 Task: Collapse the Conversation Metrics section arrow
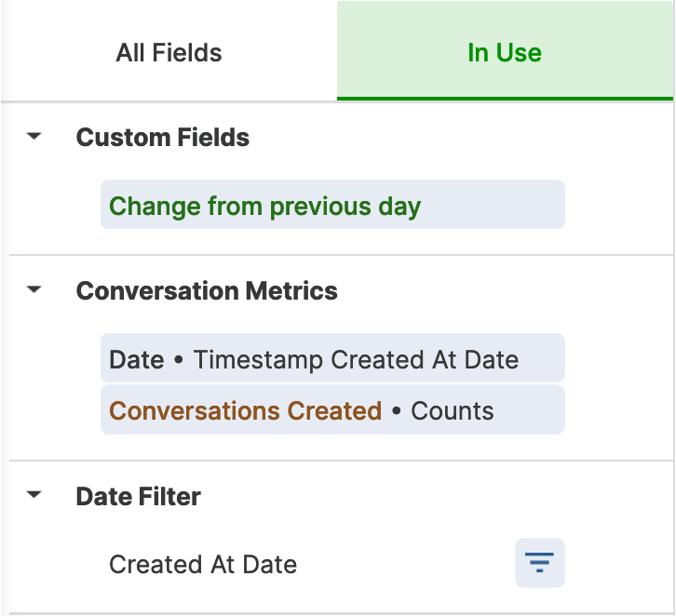click(x=34, y=289)
